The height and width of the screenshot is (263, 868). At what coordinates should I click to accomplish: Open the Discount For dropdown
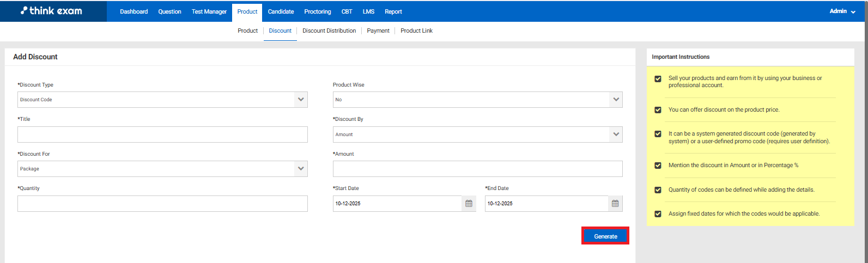162,169
